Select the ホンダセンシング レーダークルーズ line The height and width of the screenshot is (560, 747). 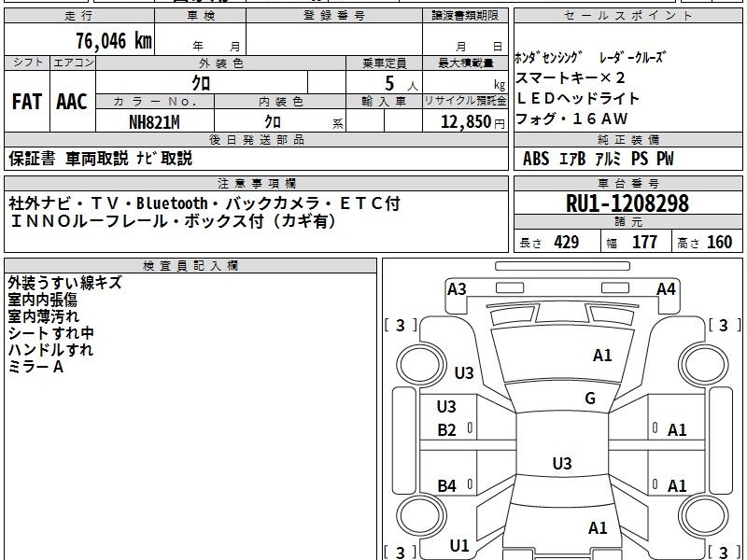[589, 58]
